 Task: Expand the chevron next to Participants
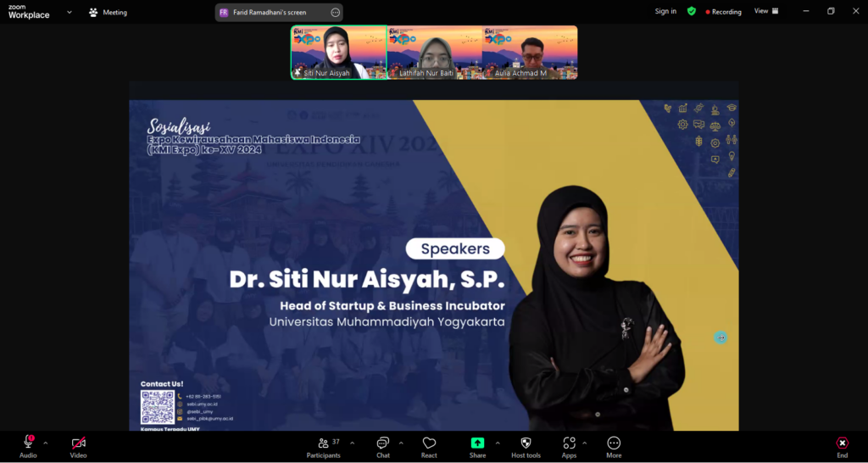tap(352, 443)
